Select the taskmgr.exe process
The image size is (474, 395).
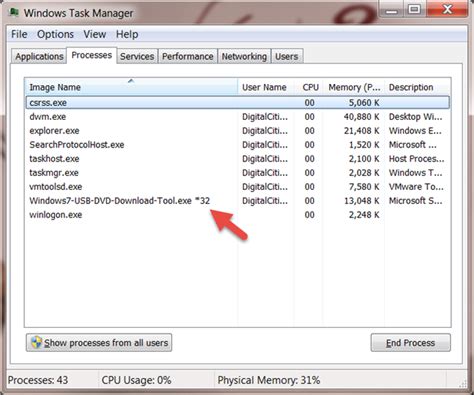[238, 173]
